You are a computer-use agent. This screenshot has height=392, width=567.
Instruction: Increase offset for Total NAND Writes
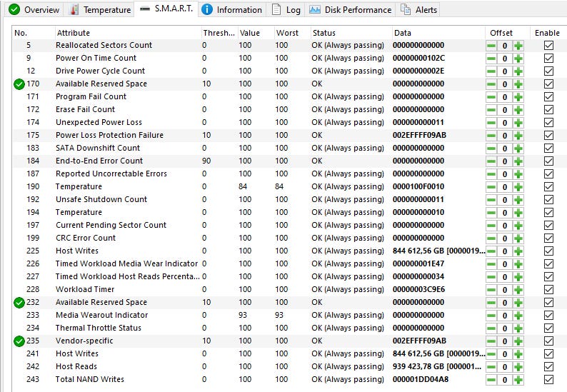click(518, 380)
